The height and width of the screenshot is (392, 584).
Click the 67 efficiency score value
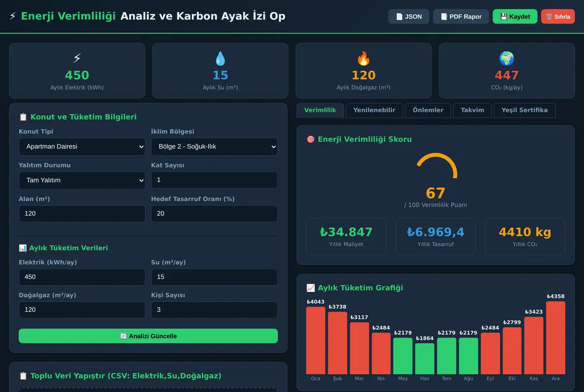tap(436, 193)
